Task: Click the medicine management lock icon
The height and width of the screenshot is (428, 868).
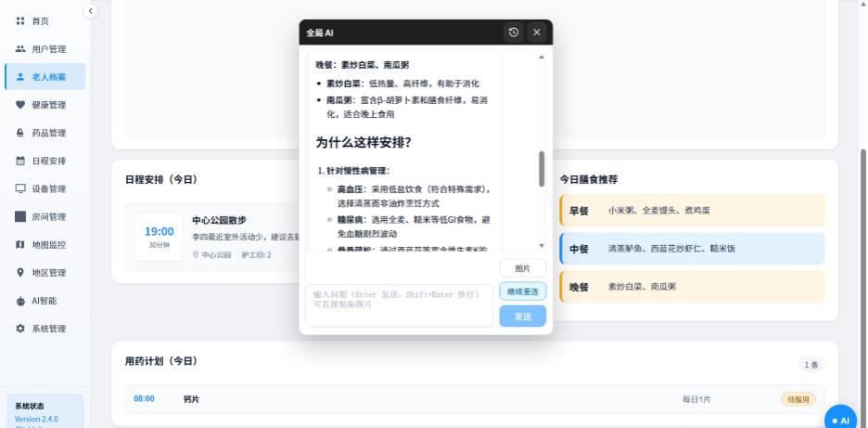Action: [20, 133]
